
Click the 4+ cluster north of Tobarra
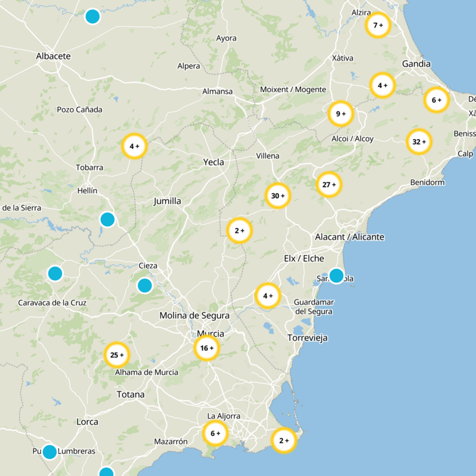click(x=134, y=146)
